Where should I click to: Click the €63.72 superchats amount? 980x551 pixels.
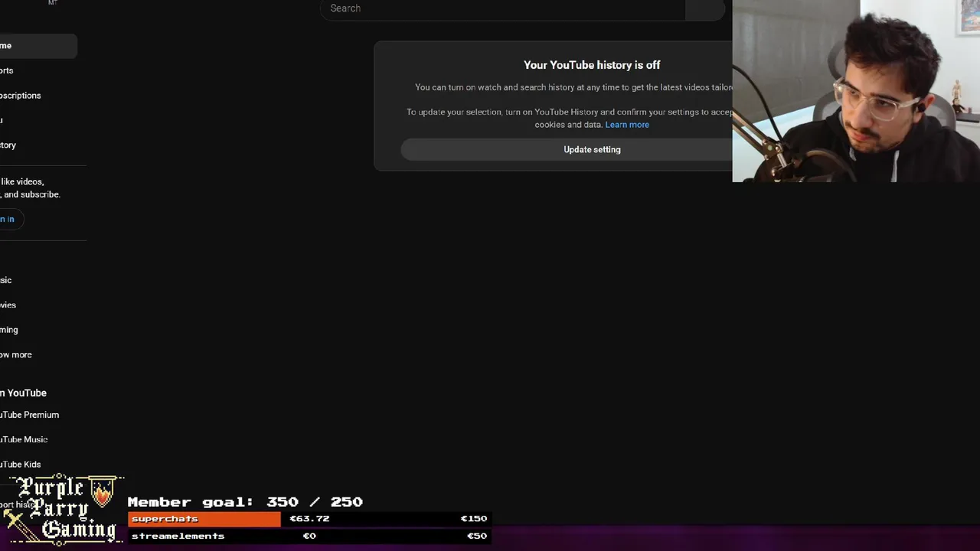(309, 519)
